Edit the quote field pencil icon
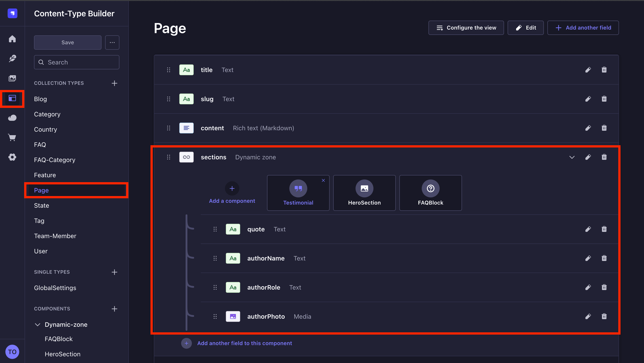 tap(588, 229)
